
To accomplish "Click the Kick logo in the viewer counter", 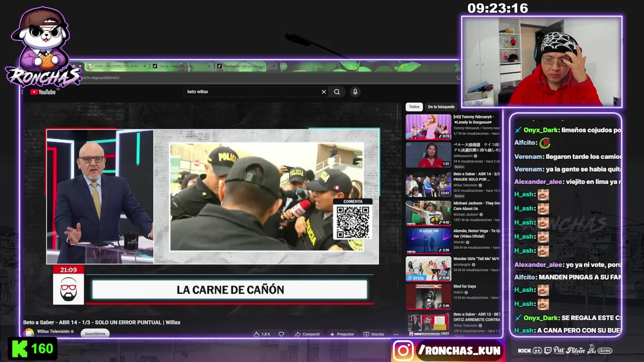I will (x=20, y=349).
